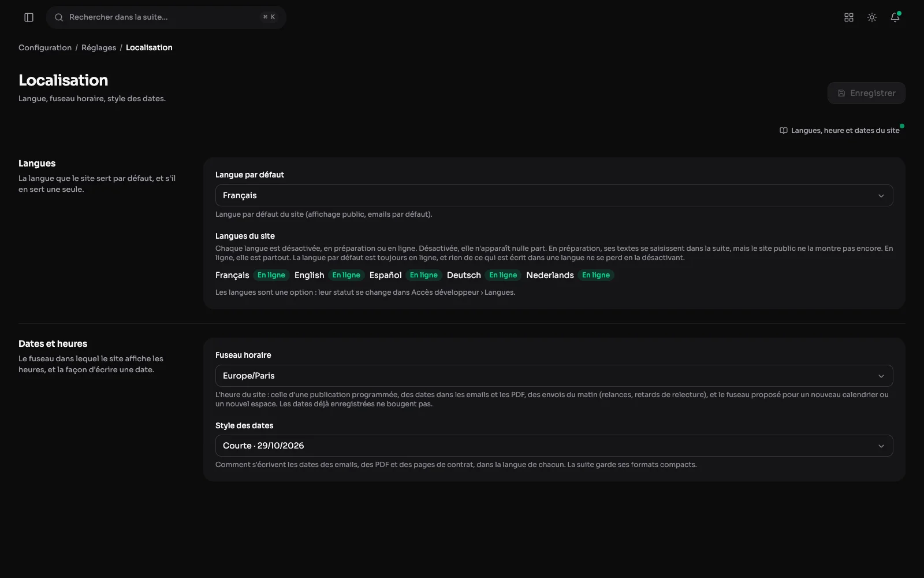The width and height of the screenshot is (924, 578).
Task: Click the search magnifier icon
Action: pos(59,17)
